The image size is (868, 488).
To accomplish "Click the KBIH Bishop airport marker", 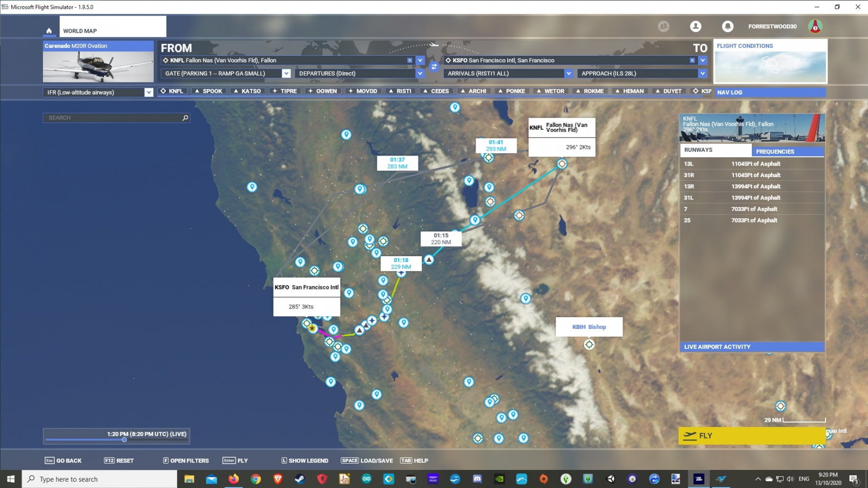I will (x=589, y=345).
